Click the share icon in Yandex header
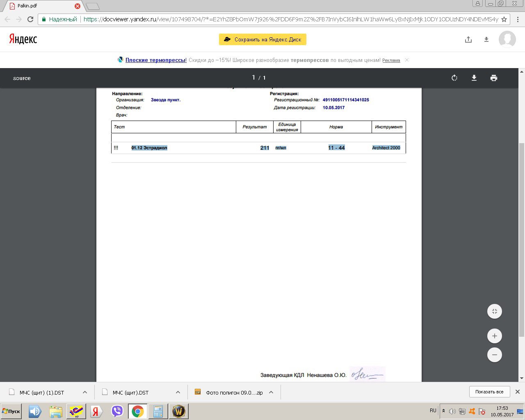 coord(468,39)
